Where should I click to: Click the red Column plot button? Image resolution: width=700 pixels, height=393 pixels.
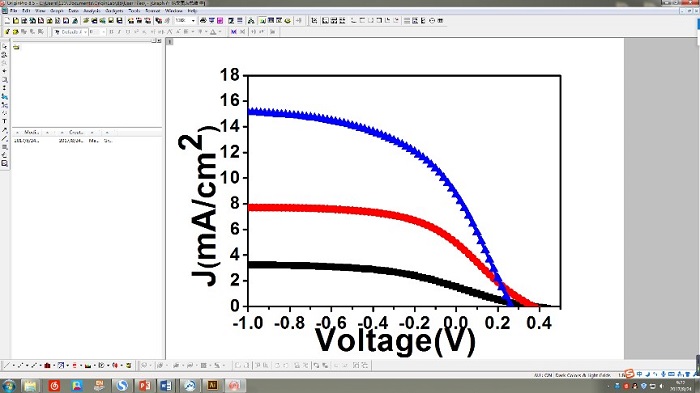click(47, 365)
